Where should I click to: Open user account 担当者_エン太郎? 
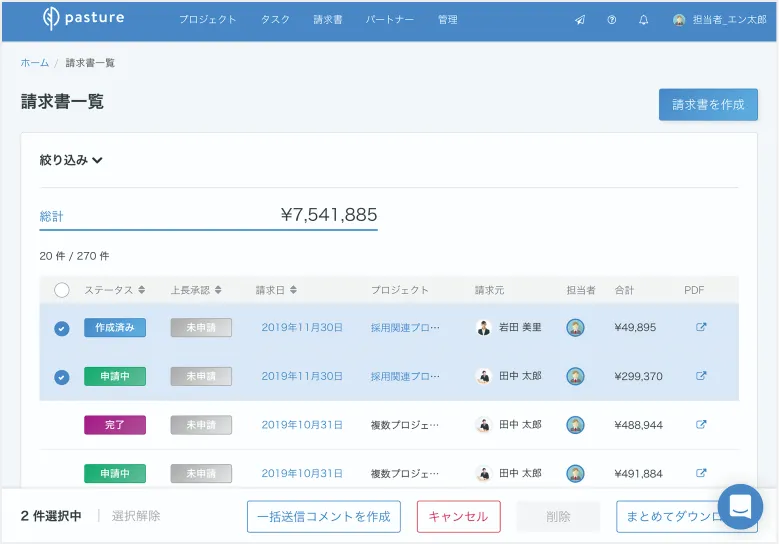coord(726,20)
